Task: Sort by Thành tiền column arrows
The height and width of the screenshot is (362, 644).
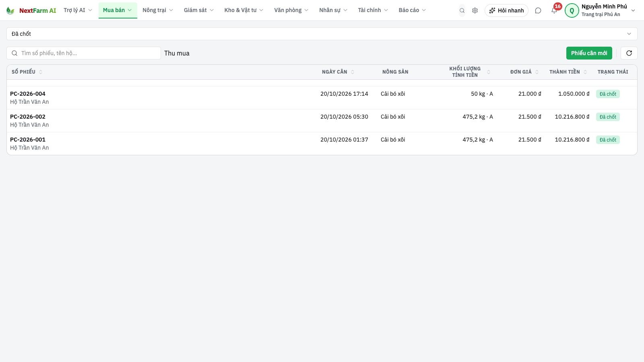Action: 585,72
